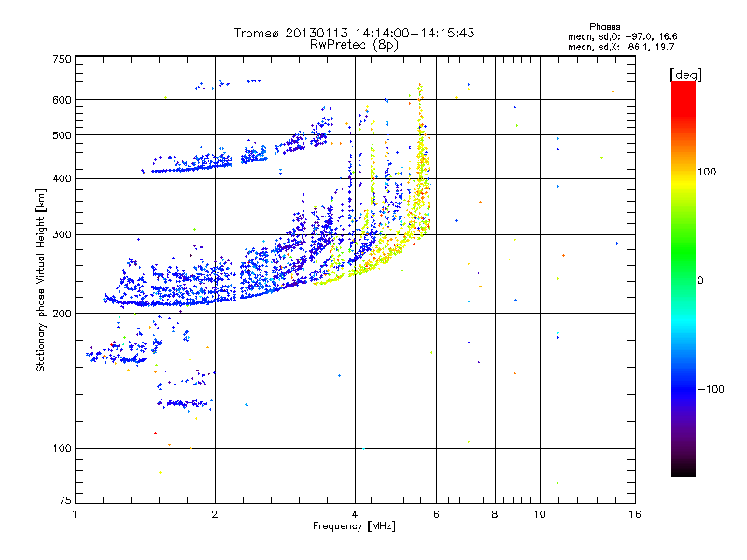Click the '[deg]' colorbar unit label
Image resolution: width=747 pixels, height=560 pixels.
pyautogui.click(x=685, y=75)
